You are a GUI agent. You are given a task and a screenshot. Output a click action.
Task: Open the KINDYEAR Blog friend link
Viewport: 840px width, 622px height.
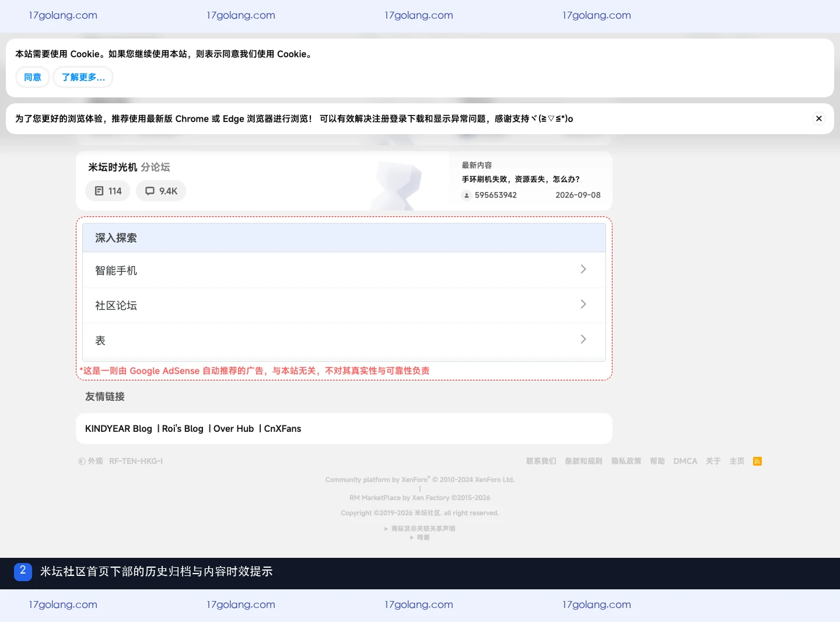[x=118, y=428]
